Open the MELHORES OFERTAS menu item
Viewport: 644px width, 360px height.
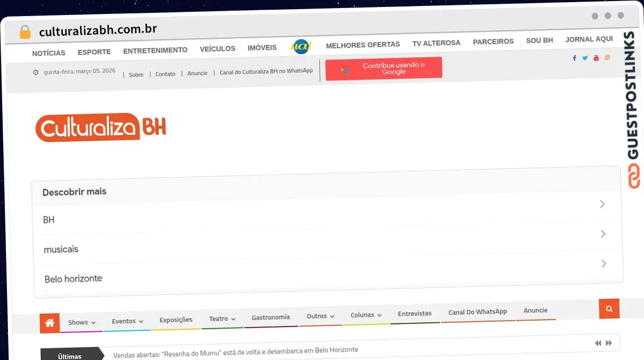click(363, 45)
